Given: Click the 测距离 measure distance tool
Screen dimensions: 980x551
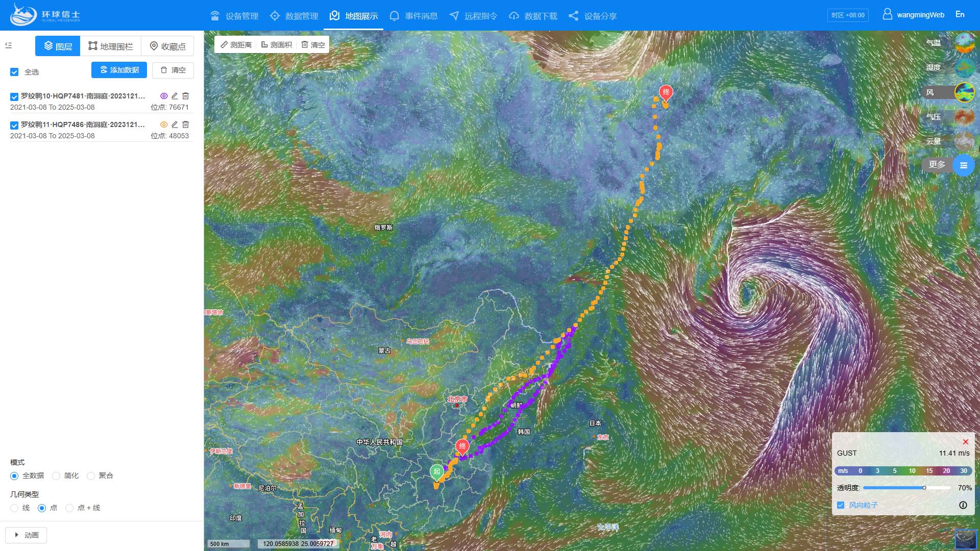Looking at the screenshot, I should pyautogui.click(x=236, y=45).
